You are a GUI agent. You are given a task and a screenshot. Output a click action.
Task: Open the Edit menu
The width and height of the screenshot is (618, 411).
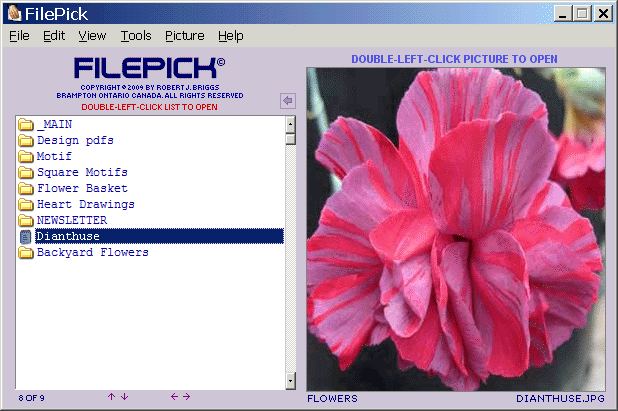point(54,36)
